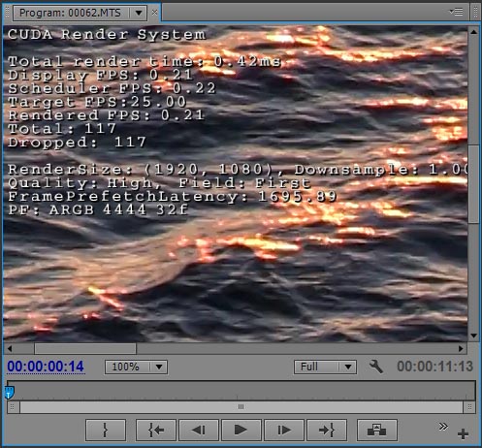Open the wrench Settings menu
Screen dimensions: 482x448
point(376,367)
